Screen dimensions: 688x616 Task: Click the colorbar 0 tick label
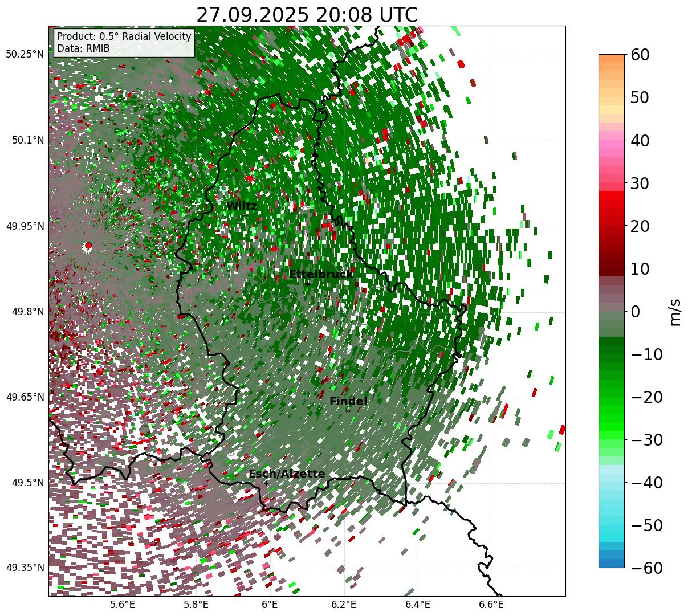[x=635, y=312]
